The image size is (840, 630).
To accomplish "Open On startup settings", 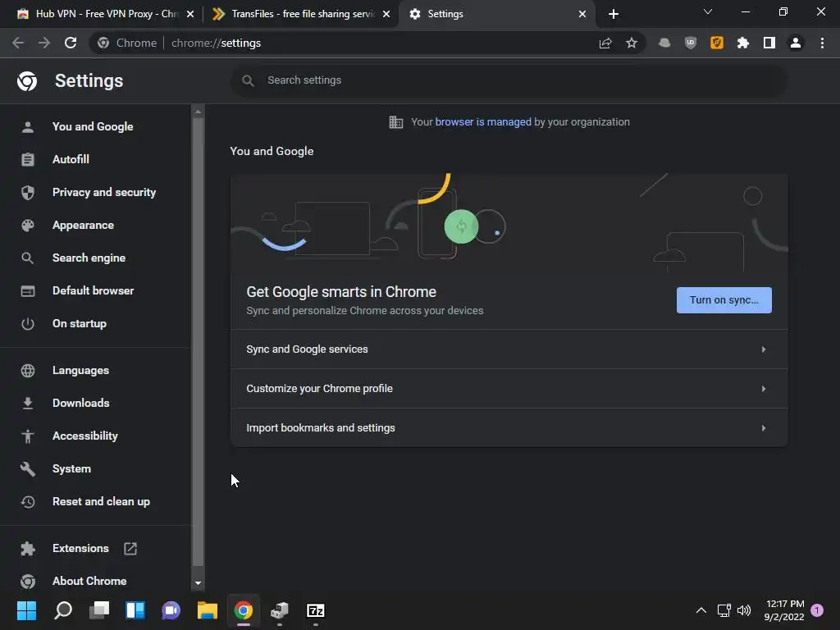I will pos(80,324).
